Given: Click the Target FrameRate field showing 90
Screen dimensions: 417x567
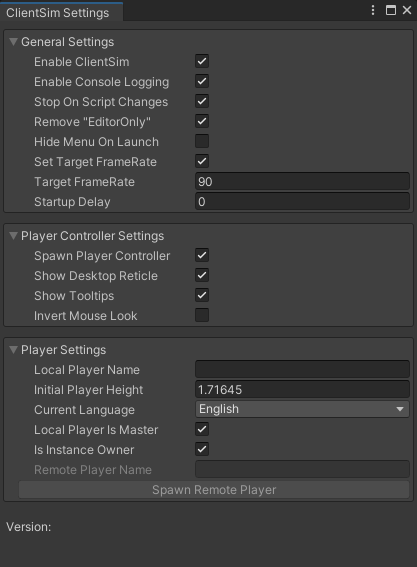Looking at the screenshot, I should coord(302,182).
